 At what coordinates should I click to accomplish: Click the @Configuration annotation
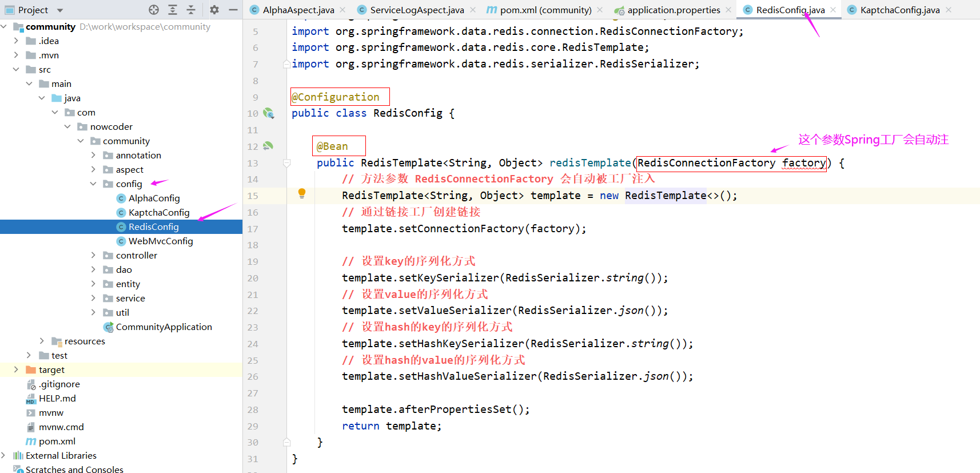point(336,97)
